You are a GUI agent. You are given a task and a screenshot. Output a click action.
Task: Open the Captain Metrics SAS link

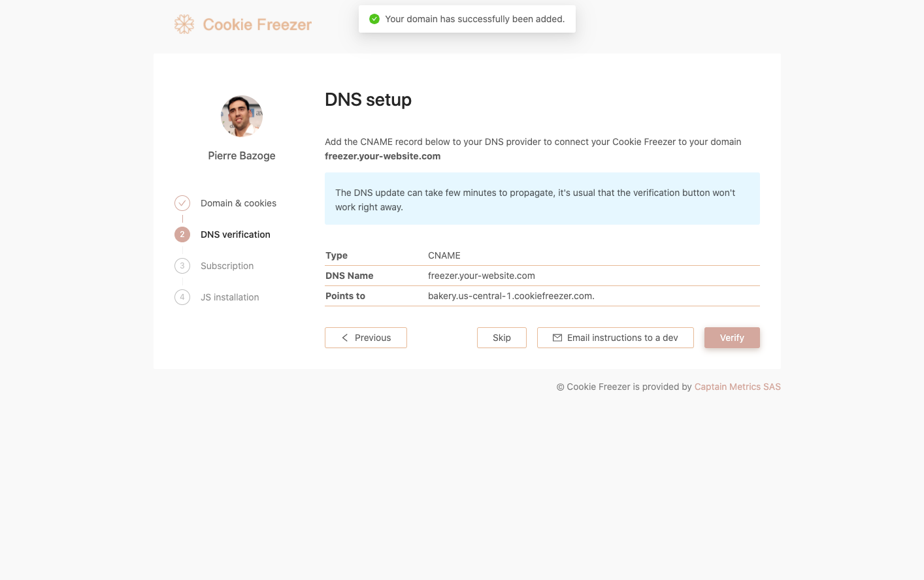click(x=738, y=387)
